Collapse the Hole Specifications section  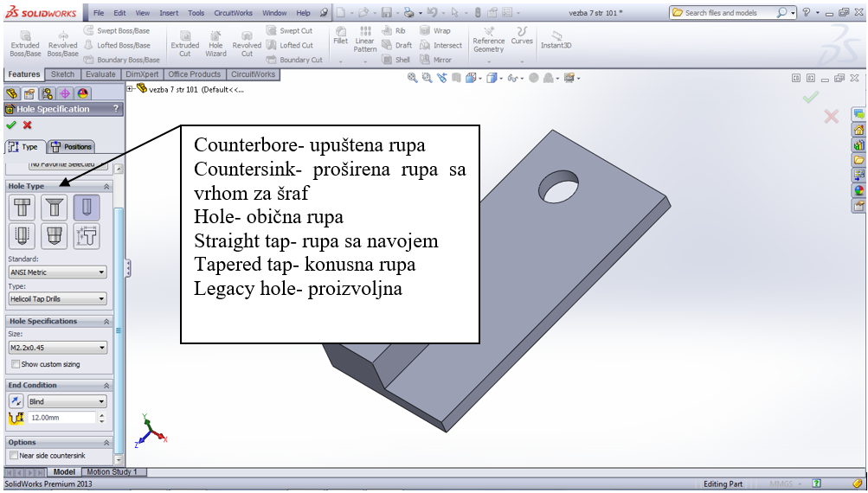point(106,322)
